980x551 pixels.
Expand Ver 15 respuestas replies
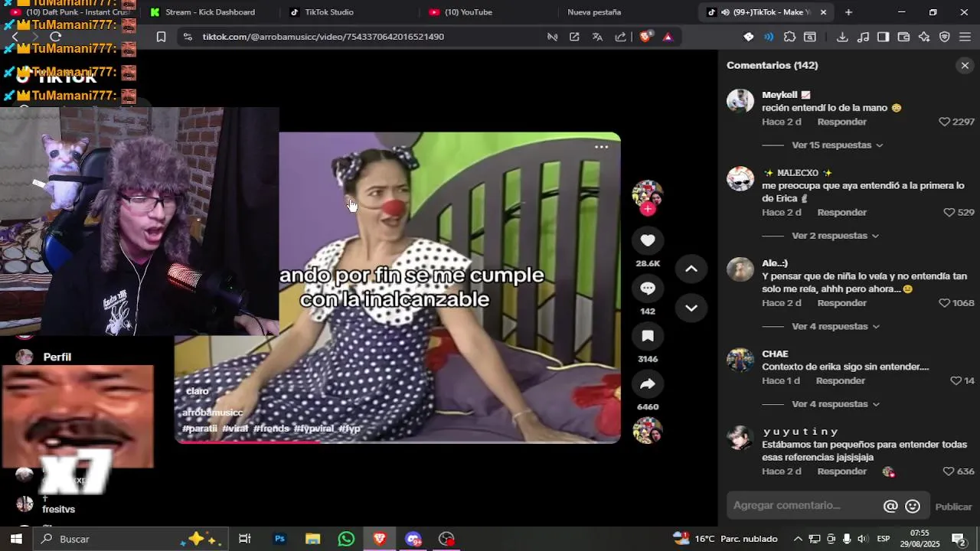coord(838,145)
